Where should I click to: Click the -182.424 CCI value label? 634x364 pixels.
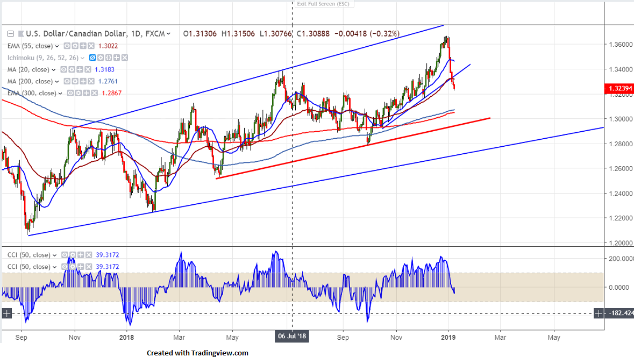tap(619, 313)
